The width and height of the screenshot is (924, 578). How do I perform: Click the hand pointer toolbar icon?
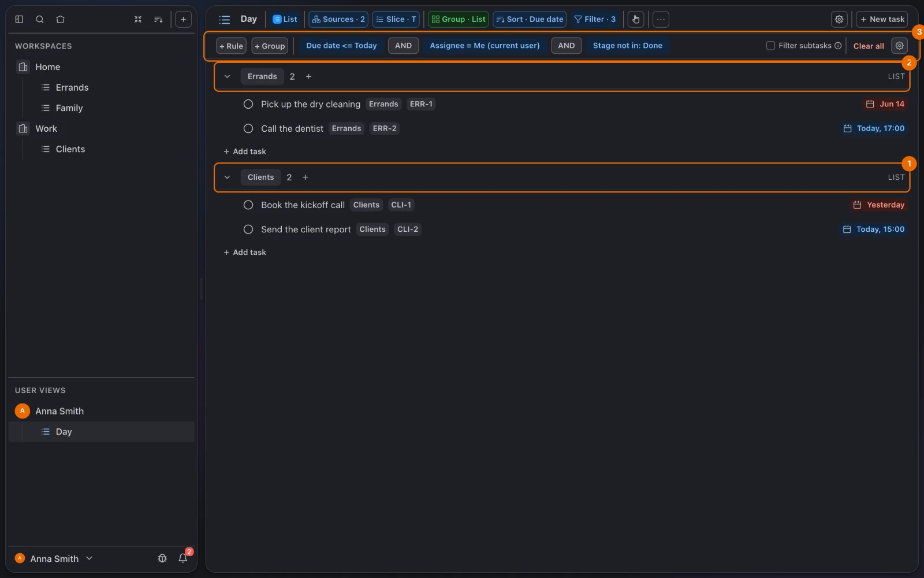click(x=636, y=19)
